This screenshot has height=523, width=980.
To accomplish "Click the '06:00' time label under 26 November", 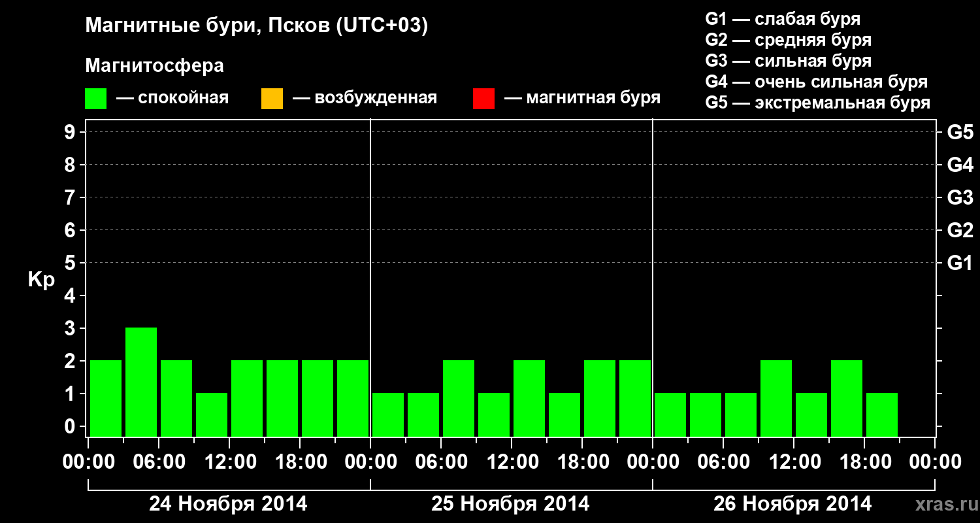I will point(724,462).
